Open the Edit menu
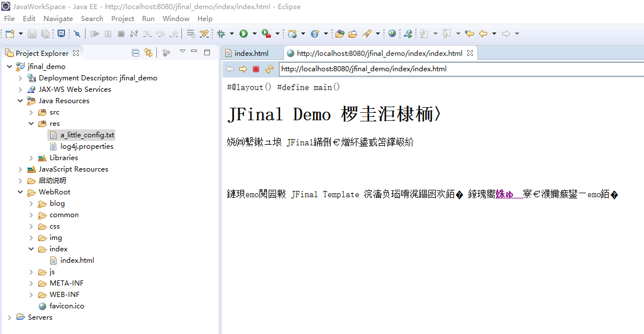 [29, 18]
